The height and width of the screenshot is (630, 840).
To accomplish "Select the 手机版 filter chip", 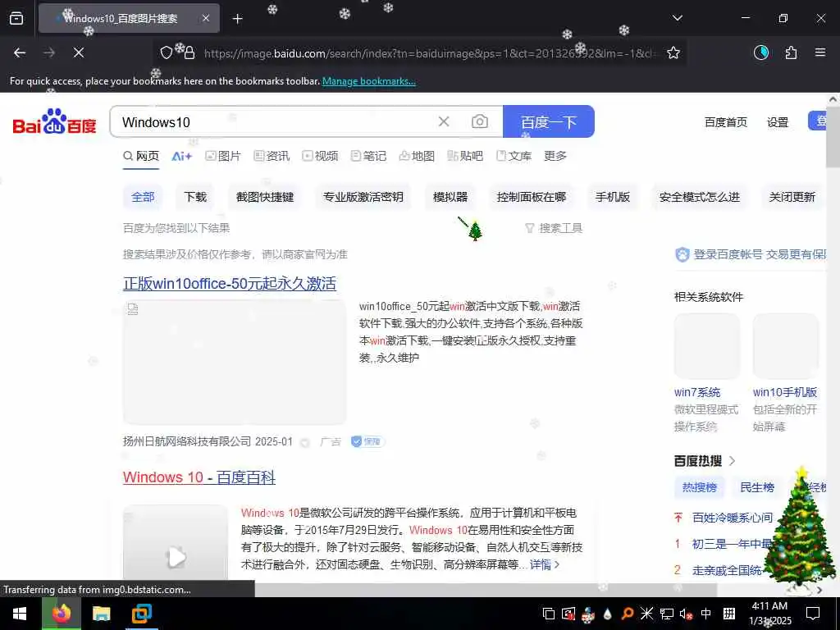I will coord(612,197).
